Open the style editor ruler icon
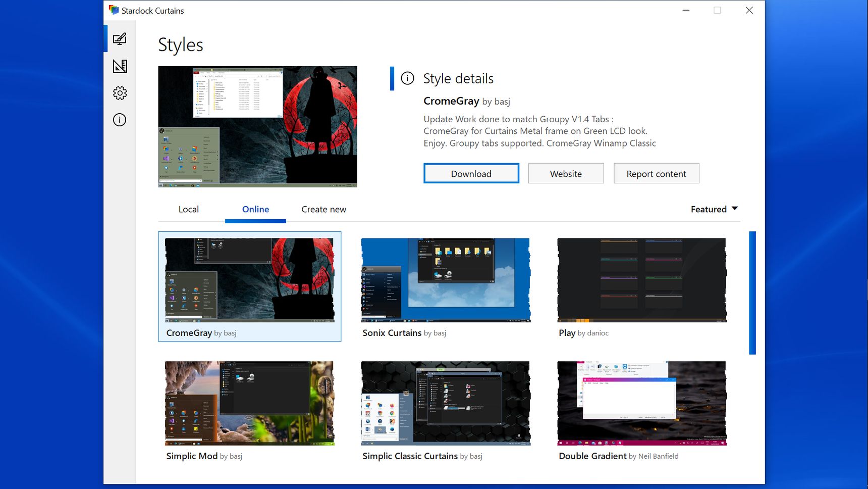This screenshot has width=868, height=489. 120,66
